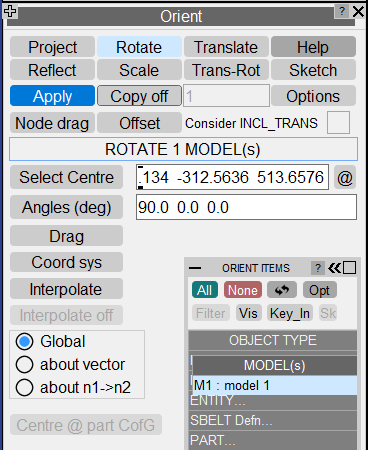Viewport: 368px width, 450px height.
Task: Click the double-chevron collapse icon
Action: coord(334,268)
